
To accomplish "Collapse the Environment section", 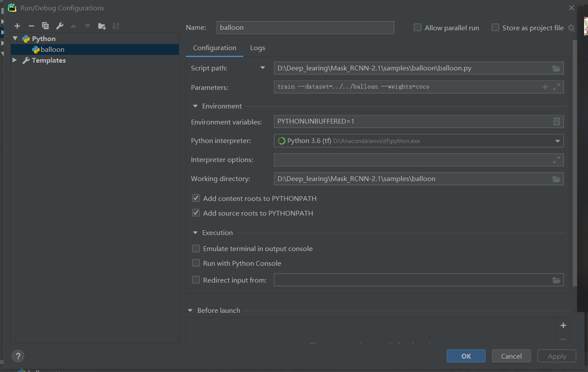I will point(195,106).
